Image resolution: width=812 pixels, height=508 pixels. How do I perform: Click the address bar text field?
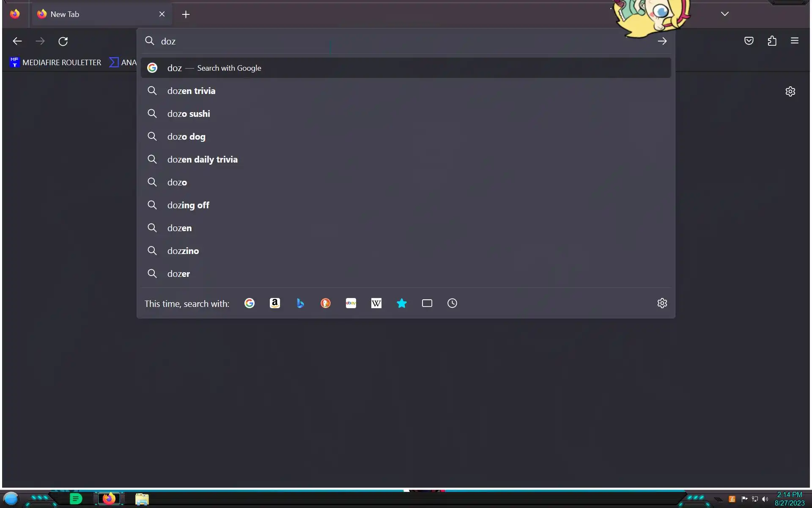click(381, 41)
